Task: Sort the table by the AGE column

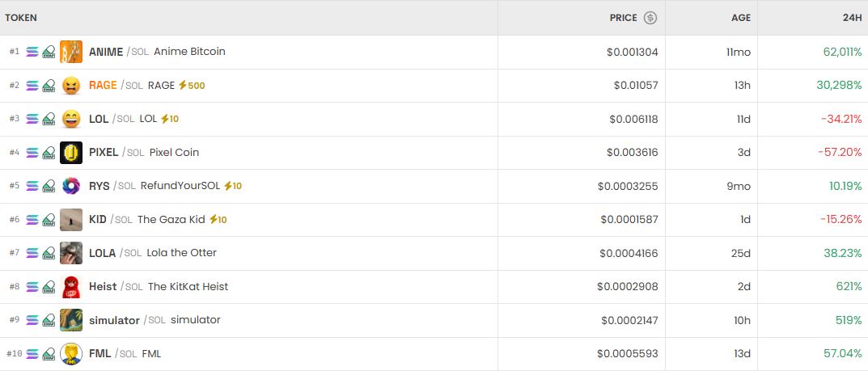Action: pyautogui.click(x=741, y=18)
